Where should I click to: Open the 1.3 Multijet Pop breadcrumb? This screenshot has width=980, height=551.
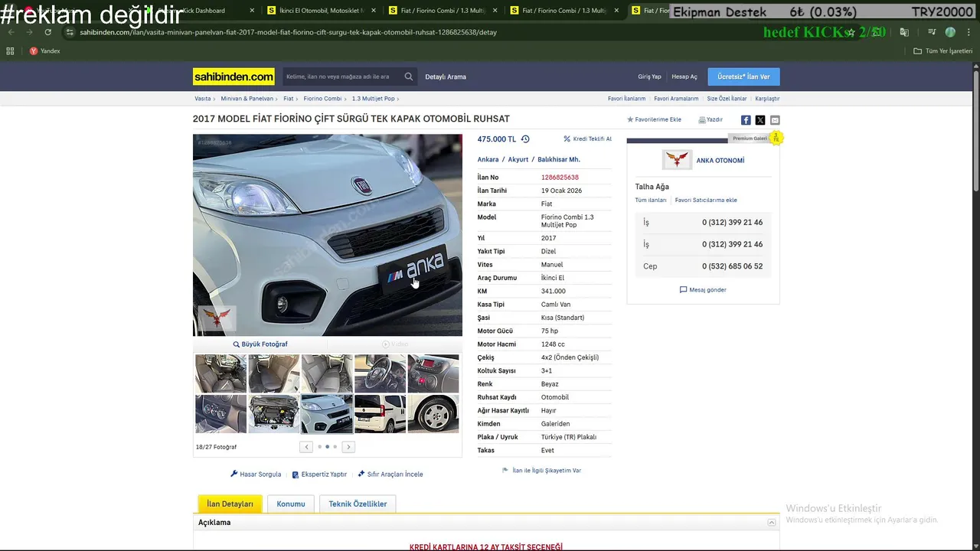[x=373, y=99]
